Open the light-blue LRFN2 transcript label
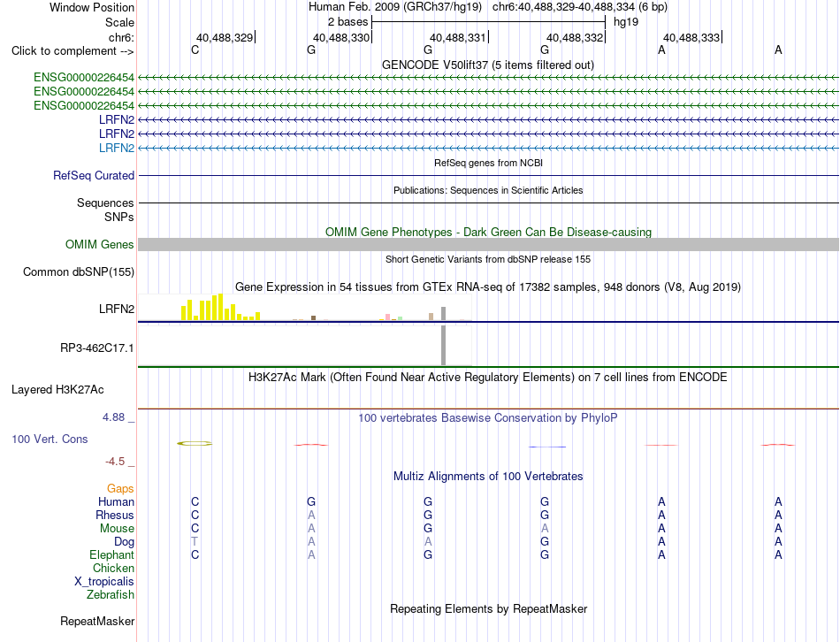840x642 pixels. 116,148
